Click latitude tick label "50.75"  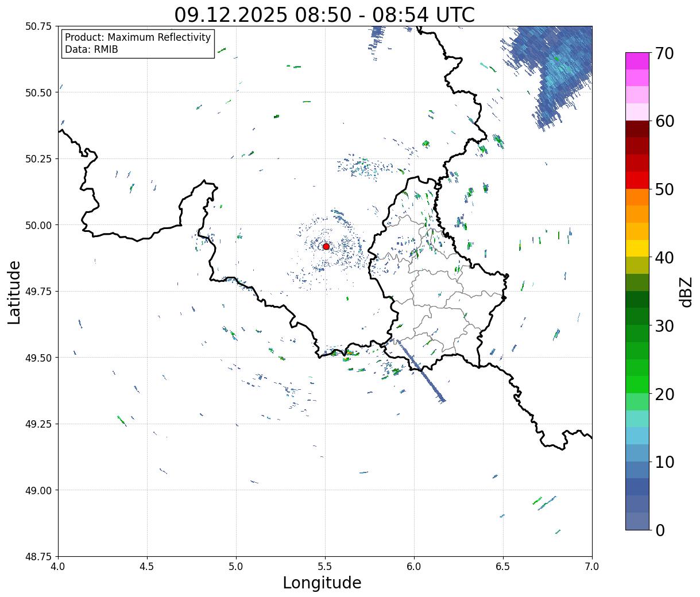[x=39, y=26]
